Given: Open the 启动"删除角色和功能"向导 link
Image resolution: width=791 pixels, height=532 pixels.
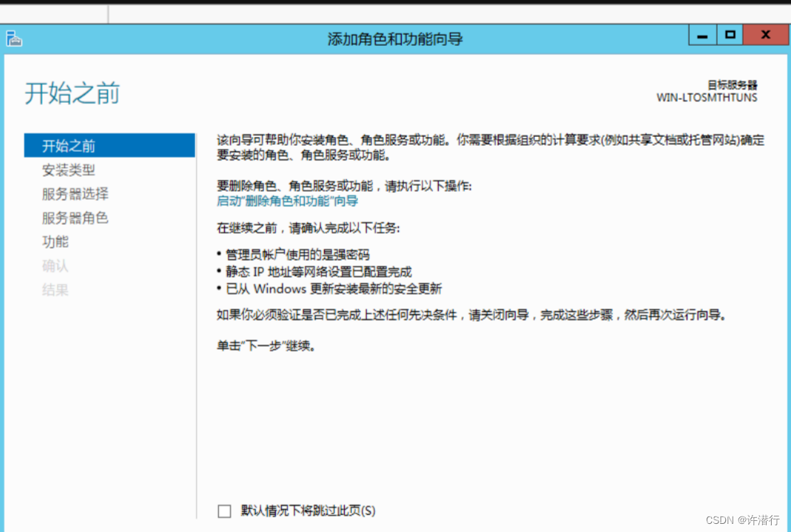Looking at the screenshot, I should [x=288, y=201].
